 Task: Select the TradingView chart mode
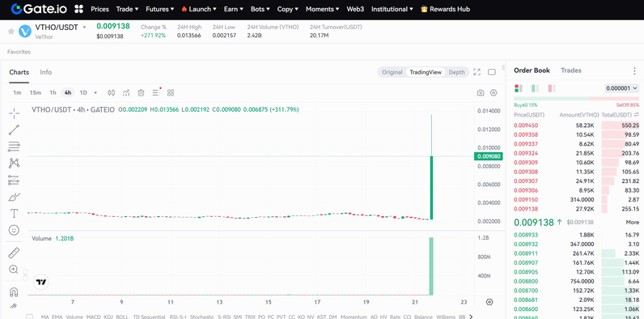[426, 72]
